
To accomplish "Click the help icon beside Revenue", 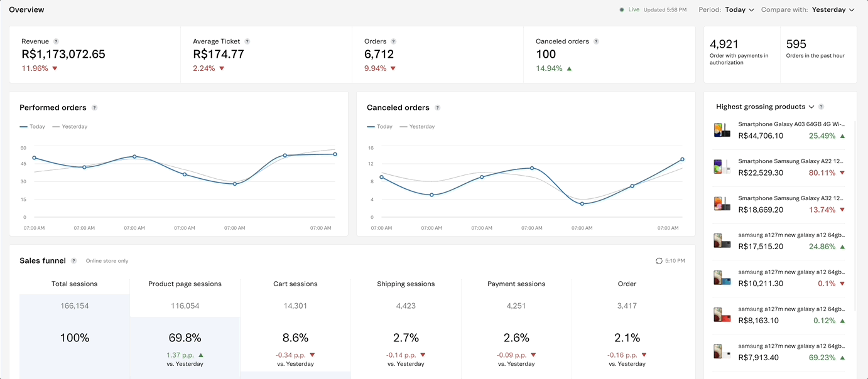I will tap(56, 41).
